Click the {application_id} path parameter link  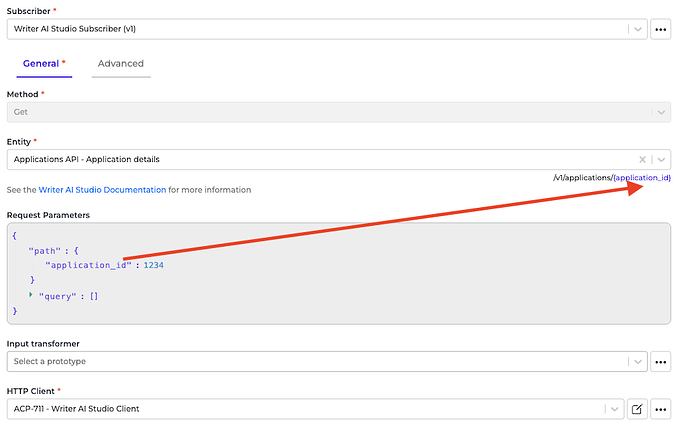pyautogui.click(x=642, y=178)
